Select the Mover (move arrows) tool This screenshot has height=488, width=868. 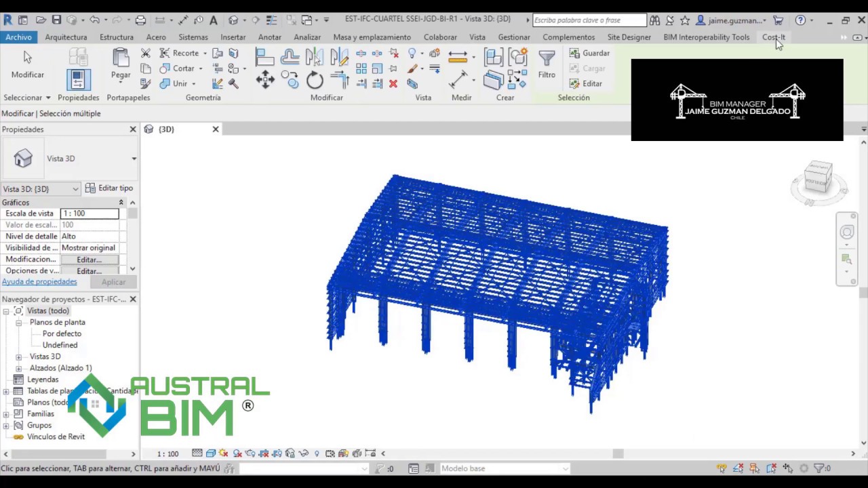pyautogui.click(x=265, y=80)
